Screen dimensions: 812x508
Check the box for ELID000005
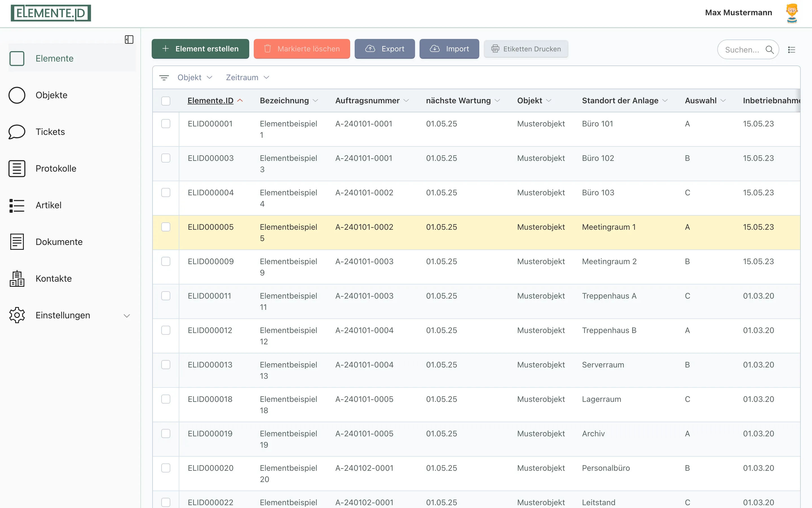pyautogui.click(x=166, y=227)
